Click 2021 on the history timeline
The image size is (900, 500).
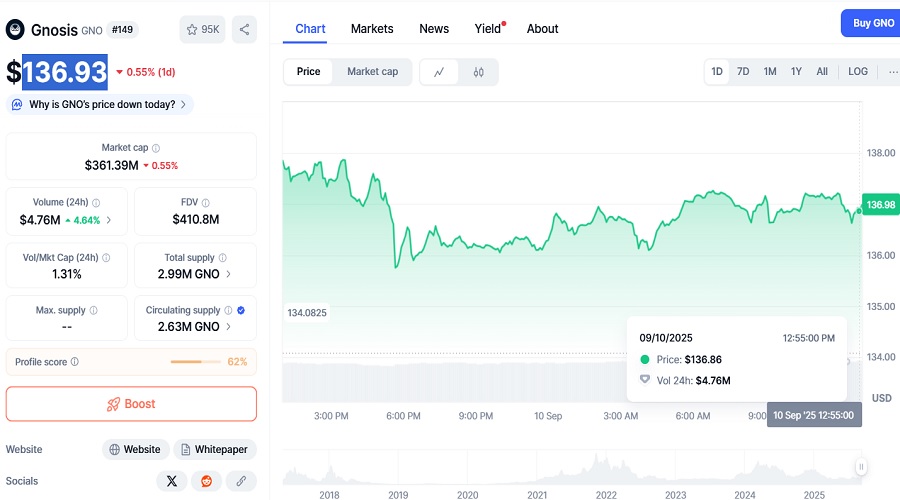537,495
